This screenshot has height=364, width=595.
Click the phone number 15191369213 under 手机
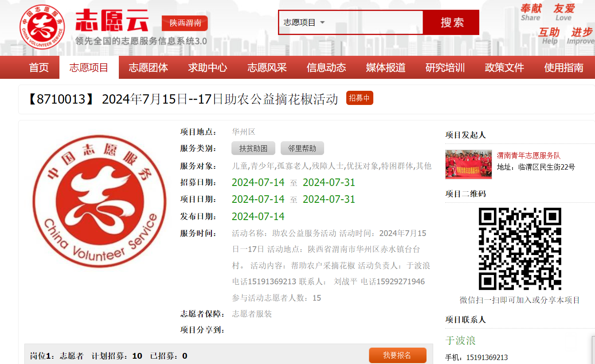(486, 357)
